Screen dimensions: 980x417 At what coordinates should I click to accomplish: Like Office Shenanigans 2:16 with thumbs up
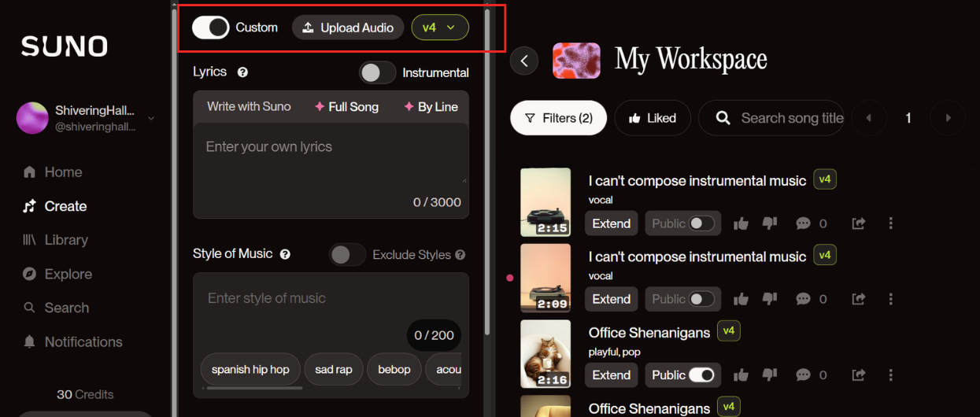pos(741,375)
